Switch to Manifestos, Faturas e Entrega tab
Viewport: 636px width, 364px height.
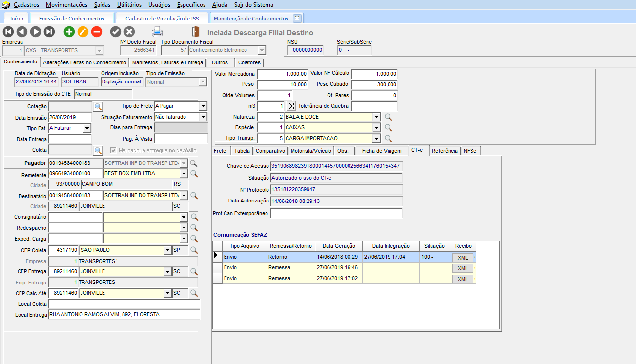coord(167,62)
